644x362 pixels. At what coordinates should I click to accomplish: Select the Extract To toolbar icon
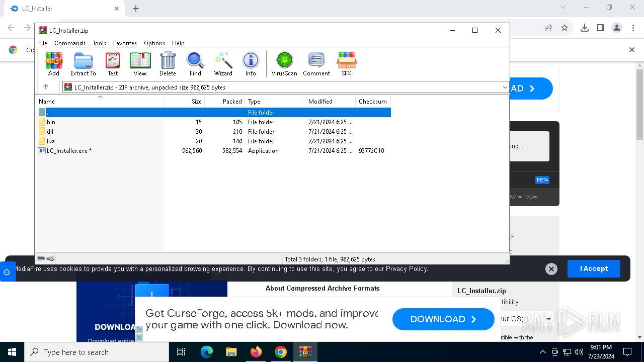point(83,64)
